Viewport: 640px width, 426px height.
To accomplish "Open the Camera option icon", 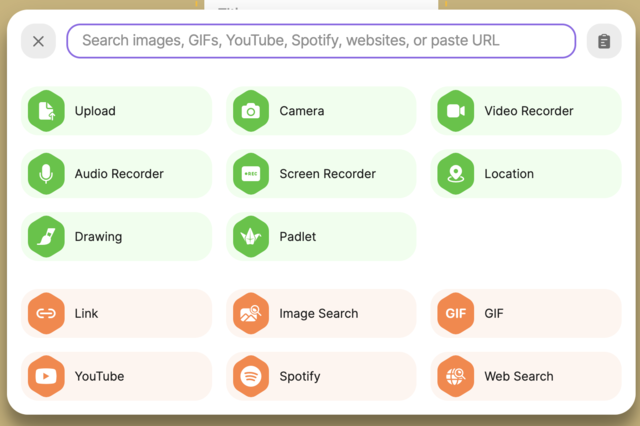I will coord(251,111).
